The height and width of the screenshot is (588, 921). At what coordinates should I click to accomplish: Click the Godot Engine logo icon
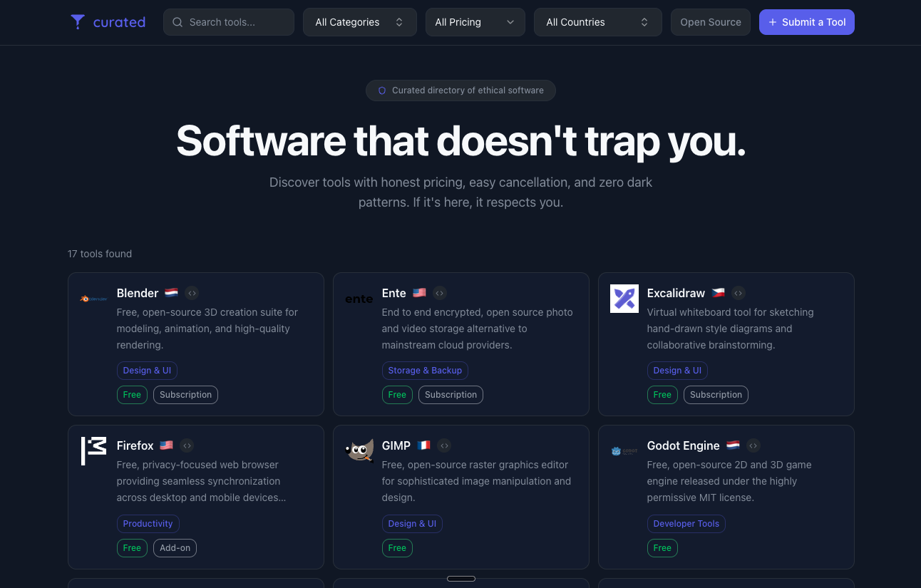(624, 451)
